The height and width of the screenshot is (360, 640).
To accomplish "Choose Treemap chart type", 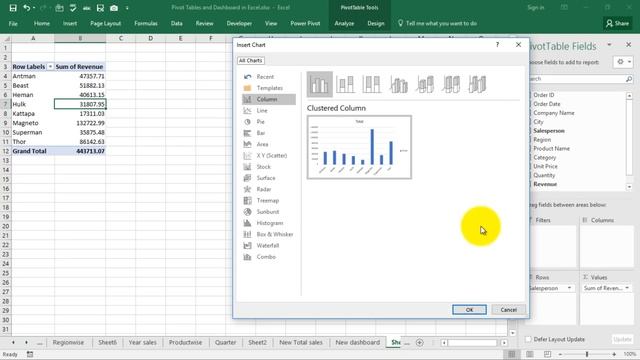I will click(x=269, y=200).
